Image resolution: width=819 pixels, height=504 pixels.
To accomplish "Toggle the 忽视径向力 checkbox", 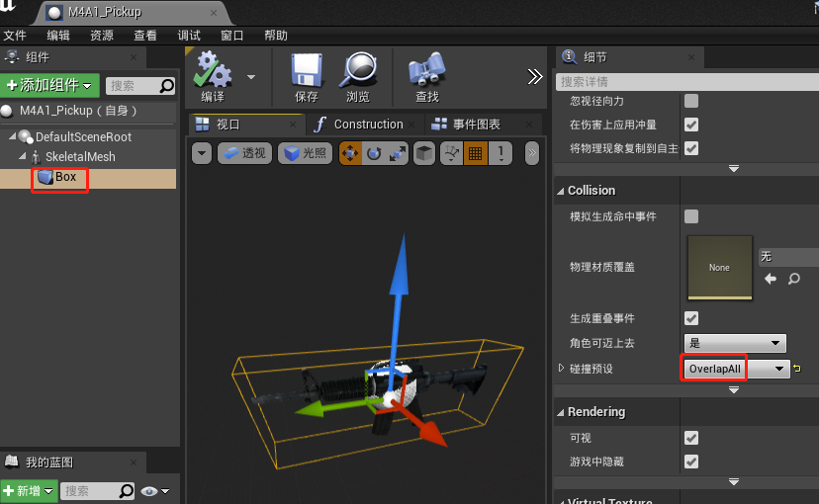I will pyautogui.click(x=691, y=101).
